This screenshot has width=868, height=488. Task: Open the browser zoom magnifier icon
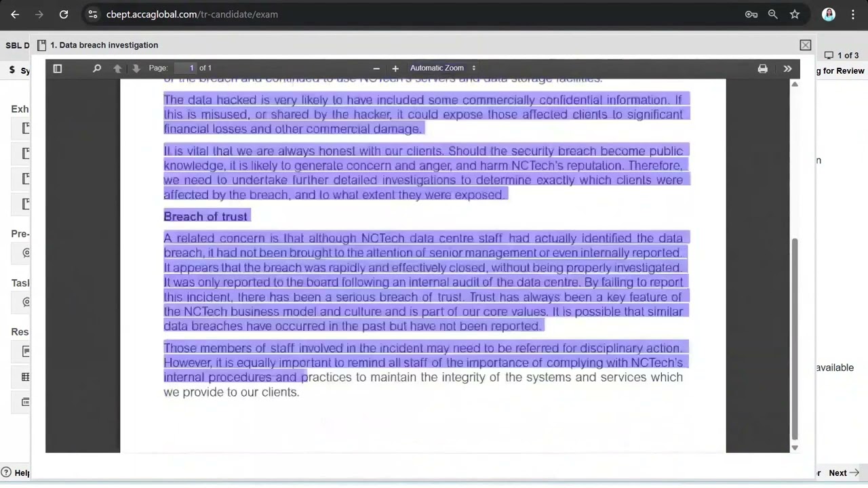click(773, 14)
